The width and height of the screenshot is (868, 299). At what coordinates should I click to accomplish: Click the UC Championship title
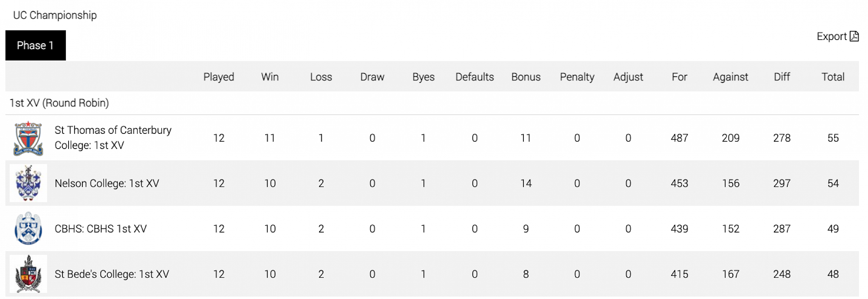coord(55,15)
